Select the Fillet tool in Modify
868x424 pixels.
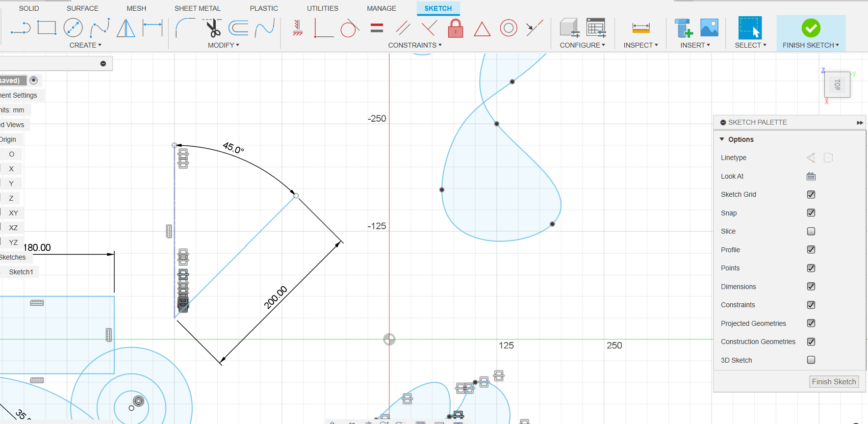tap(185, 28)
